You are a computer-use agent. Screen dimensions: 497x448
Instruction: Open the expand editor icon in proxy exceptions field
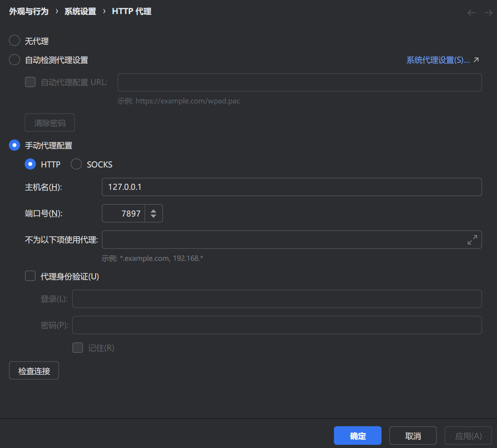pyautogui.click(x=472, y=240)
